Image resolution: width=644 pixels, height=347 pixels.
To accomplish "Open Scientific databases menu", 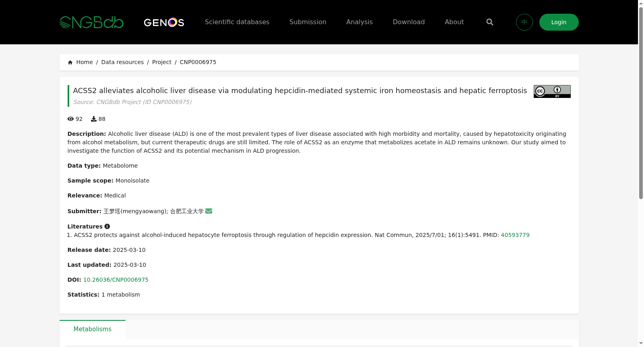I will (237, 22).
